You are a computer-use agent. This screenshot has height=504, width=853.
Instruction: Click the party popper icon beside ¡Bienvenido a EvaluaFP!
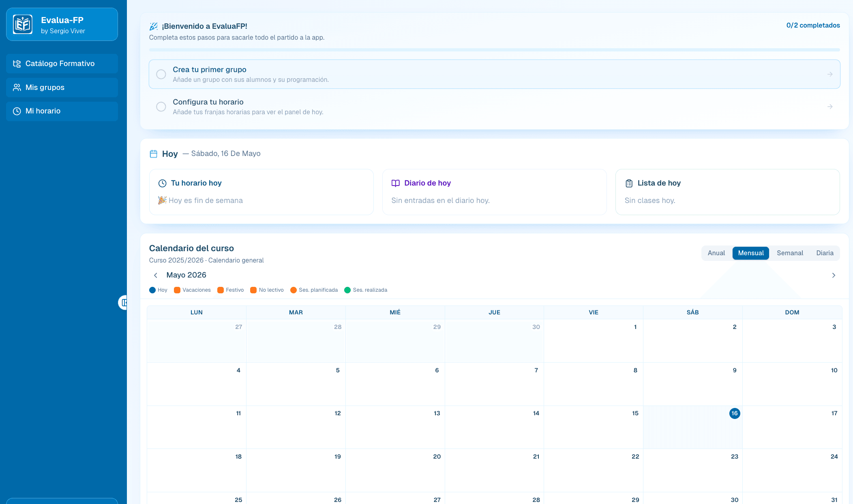tap(154, 26)
